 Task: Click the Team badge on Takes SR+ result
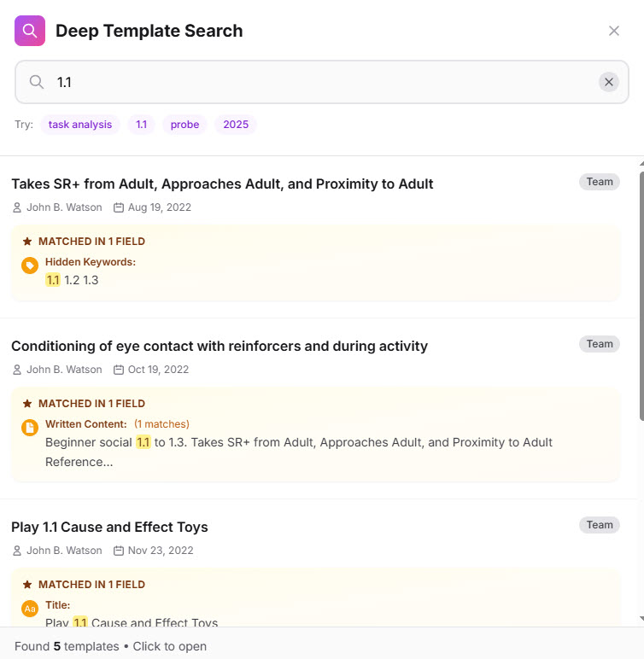tap(600, 182)
